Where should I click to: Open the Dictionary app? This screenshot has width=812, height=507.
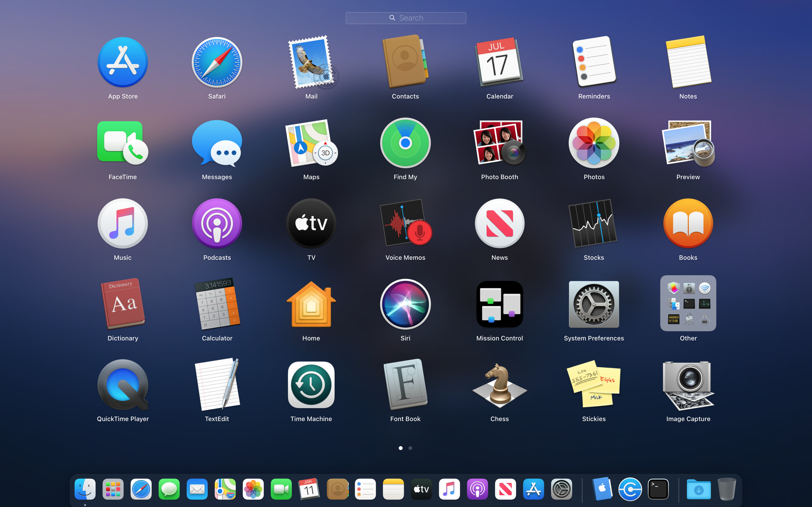pos(123,304)
